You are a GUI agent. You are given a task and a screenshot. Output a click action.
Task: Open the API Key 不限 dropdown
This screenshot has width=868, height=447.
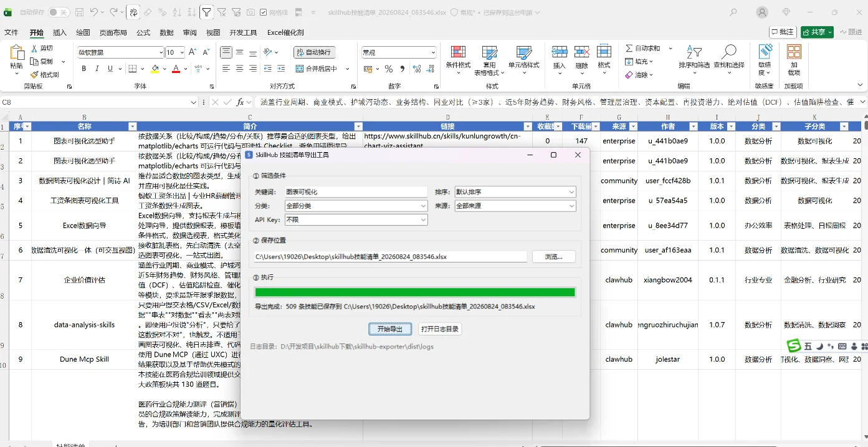pyautogui.click(x=356, y=219)
